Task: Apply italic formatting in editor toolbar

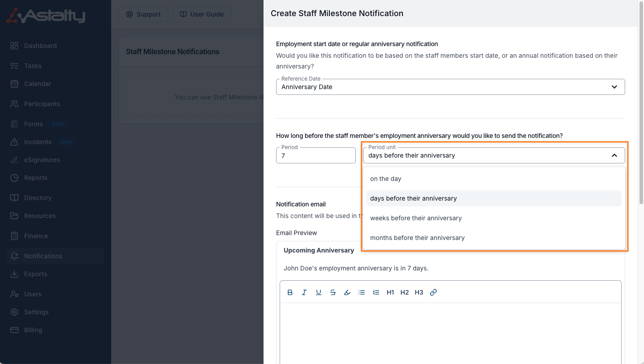Action: click(304, 292)
